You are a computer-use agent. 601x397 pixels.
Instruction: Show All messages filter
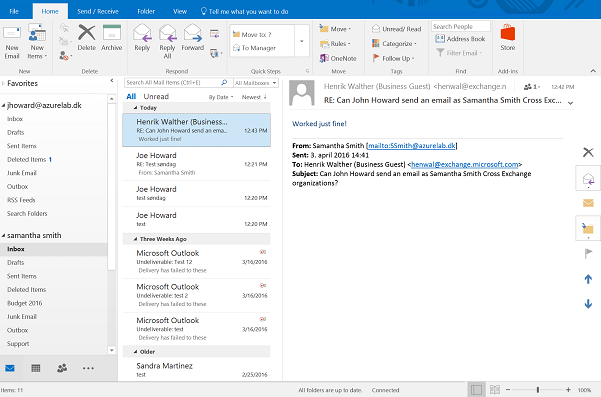(x=131, y=97)
